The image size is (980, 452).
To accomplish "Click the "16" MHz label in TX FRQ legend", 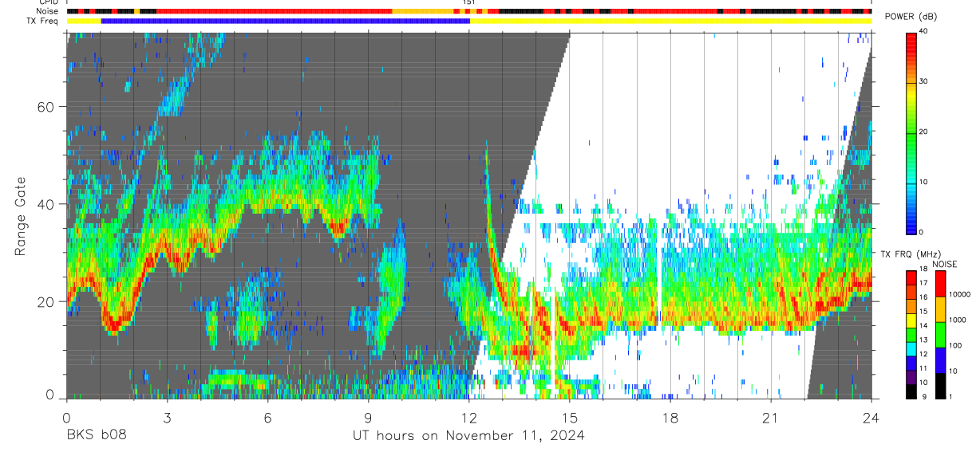I will [924, 297].
